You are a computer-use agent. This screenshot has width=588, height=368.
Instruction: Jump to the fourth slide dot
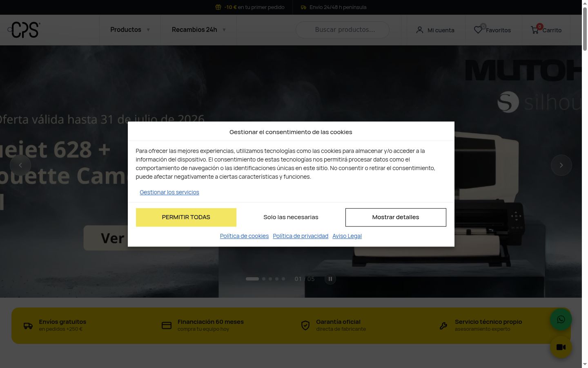[277, 279]
